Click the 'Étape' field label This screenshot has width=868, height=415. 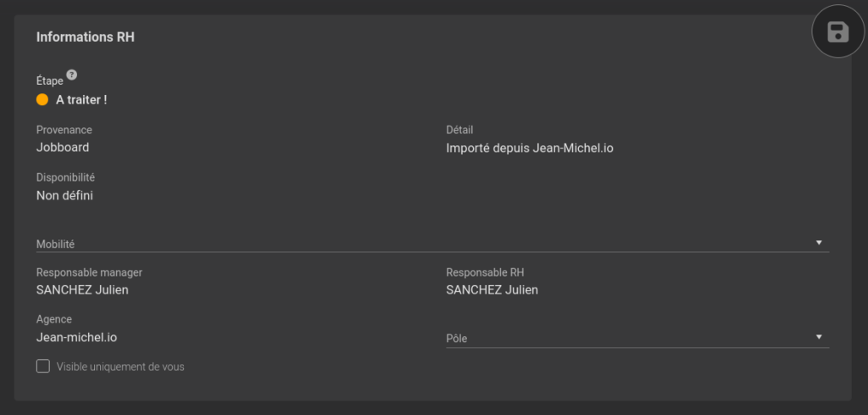pos(50,81)
